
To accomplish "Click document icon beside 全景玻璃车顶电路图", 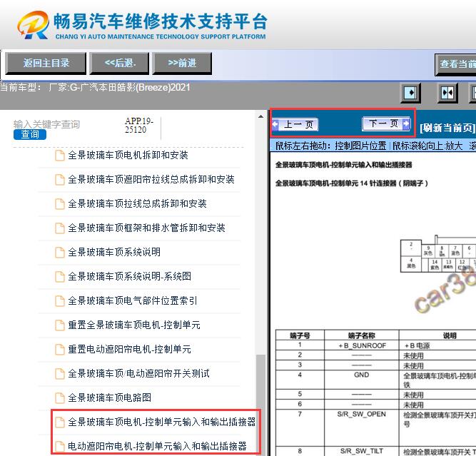I will point(60,398).
